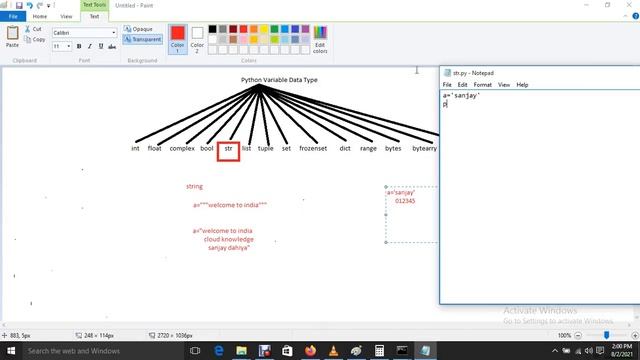This screenshot has width=640, height=360.
Task: Open the Windows Start menu
Action: (x=11, y=351)
